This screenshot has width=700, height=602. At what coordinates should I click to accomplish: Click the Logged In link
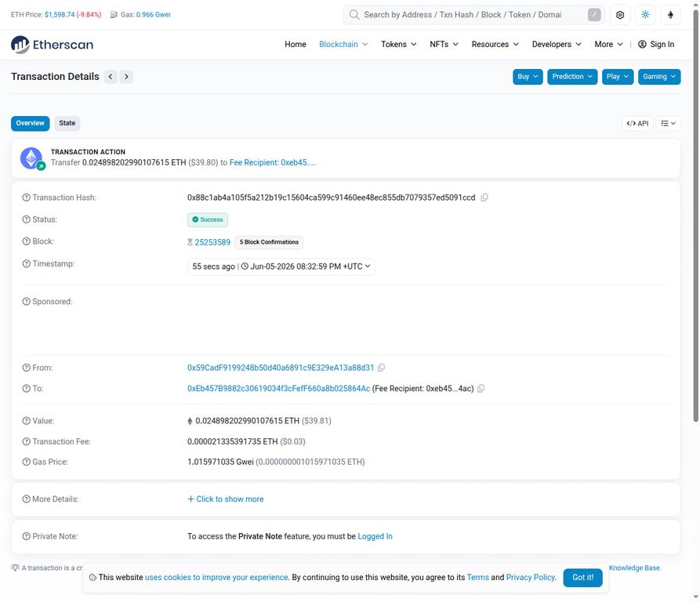pyautogui.click(x=375, y=536)
